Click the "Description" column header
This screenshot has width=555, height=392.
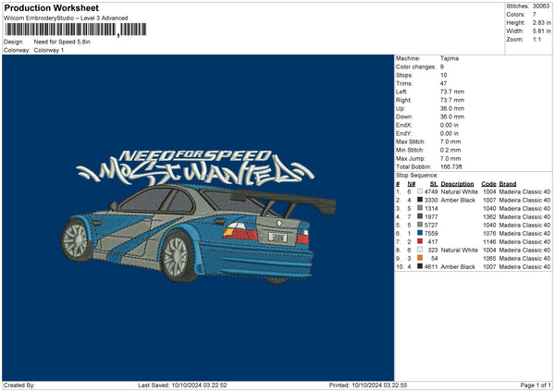coord(457,184)
